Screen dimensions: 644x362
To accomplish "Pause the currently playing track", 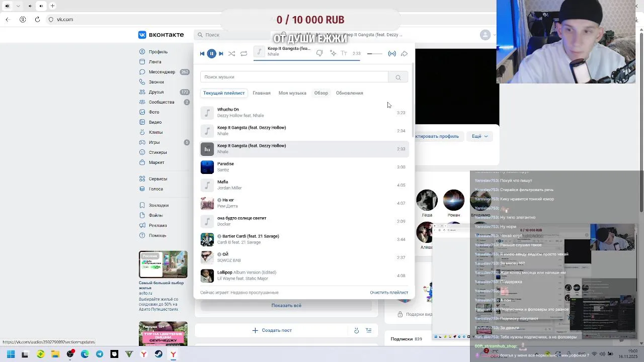I will click(211, 54).
